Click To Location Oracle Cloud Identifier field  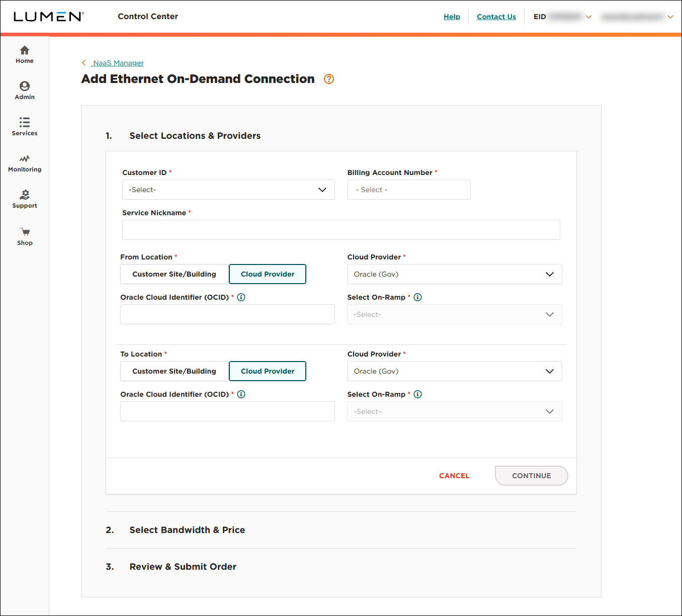(x=227, y=411)
